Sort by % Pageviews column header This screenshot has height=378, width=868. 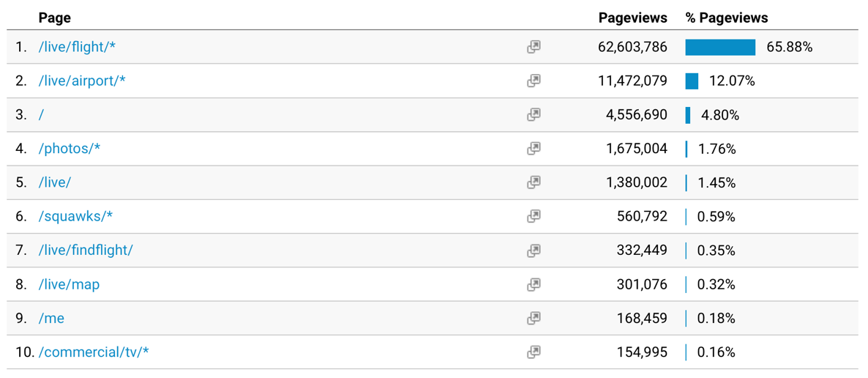[x=727, y=18]
